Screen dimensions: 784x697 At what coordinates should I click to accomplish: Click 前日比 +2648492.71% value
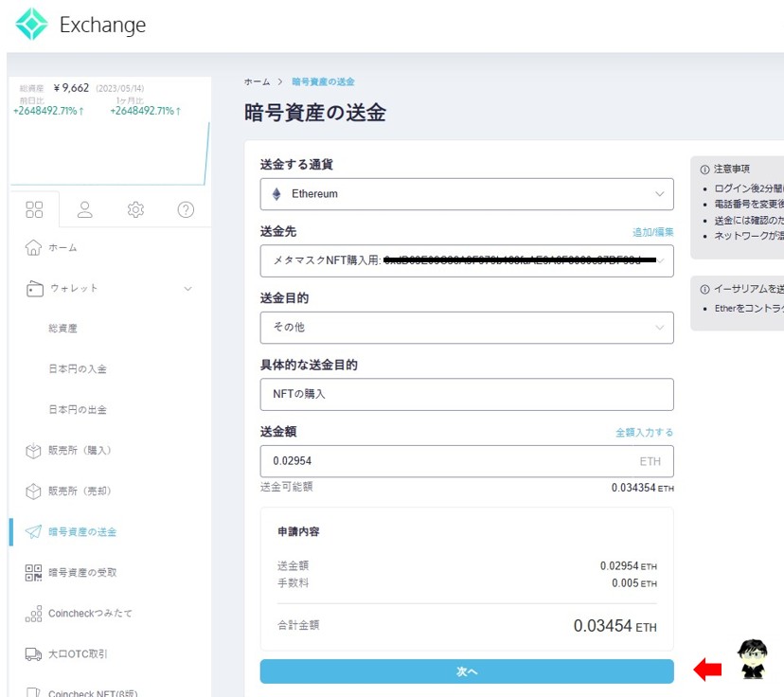[48, 111]
